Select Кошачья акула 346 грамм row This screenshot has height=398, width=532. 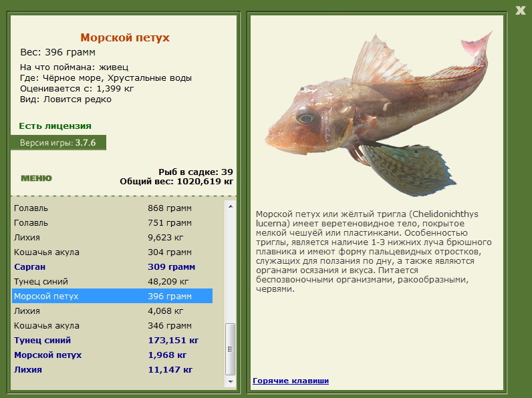pos(112,325)
